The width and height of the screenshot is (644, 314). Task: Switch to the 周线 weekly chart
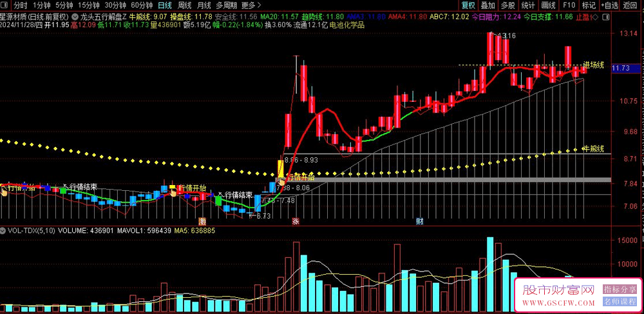click(184, 6)
